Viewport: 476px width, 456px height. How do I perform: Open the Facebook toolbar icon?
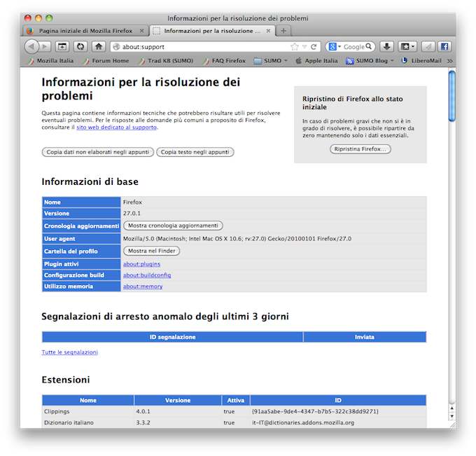pyautogui.click(x=444, y=46)
